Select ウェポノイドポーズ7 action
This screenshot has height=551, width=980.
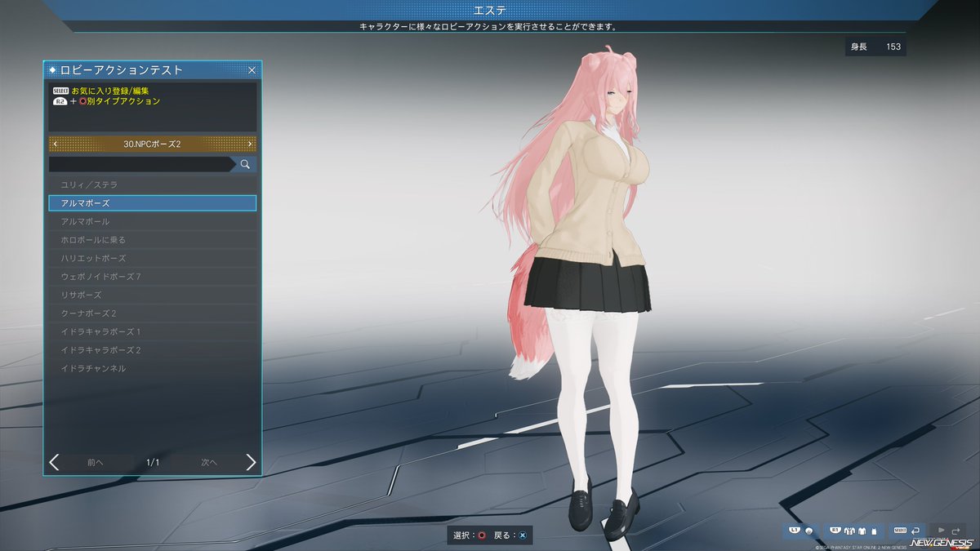[x=153, y=277]
